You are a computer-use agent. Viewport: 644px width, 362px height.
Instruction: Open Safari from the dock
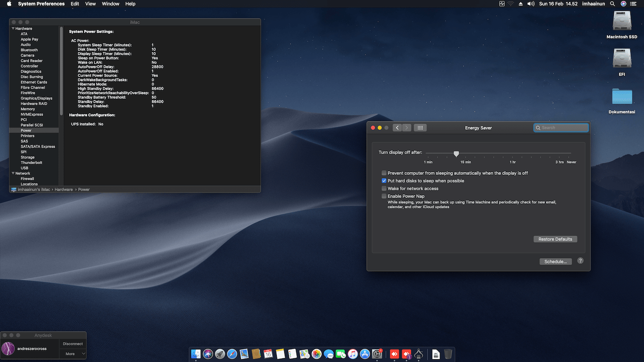[x=232, y=354]
